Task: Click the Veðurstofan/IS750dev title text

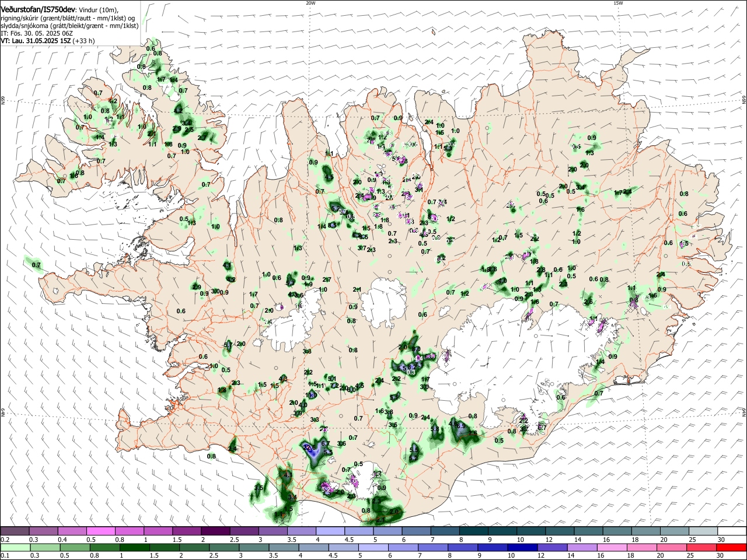Action: click(x=38, y=9)
